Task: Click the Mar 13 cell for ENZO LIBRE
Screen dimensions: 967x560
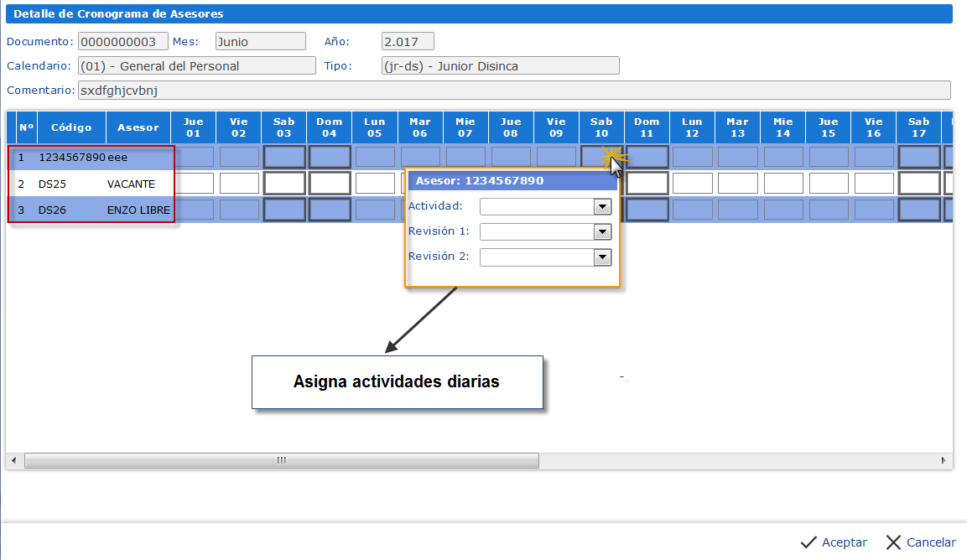Action: (x=737, y=210)
